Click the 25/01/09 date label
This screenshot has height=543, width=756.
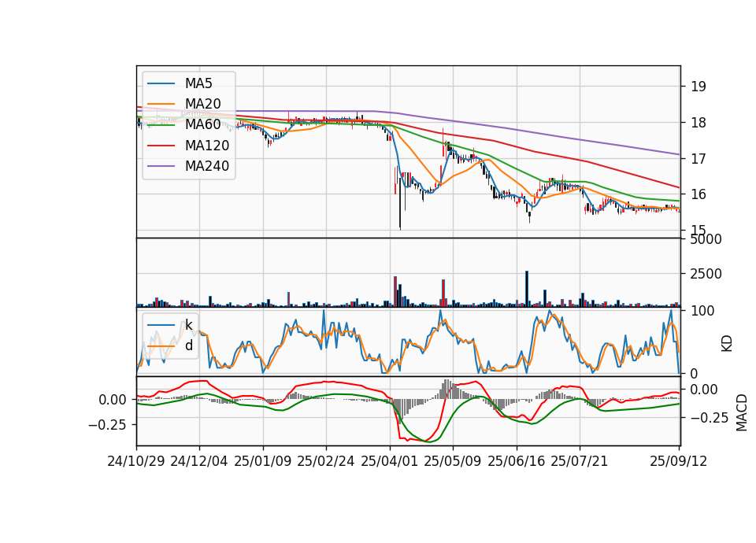tap(263, 461)
